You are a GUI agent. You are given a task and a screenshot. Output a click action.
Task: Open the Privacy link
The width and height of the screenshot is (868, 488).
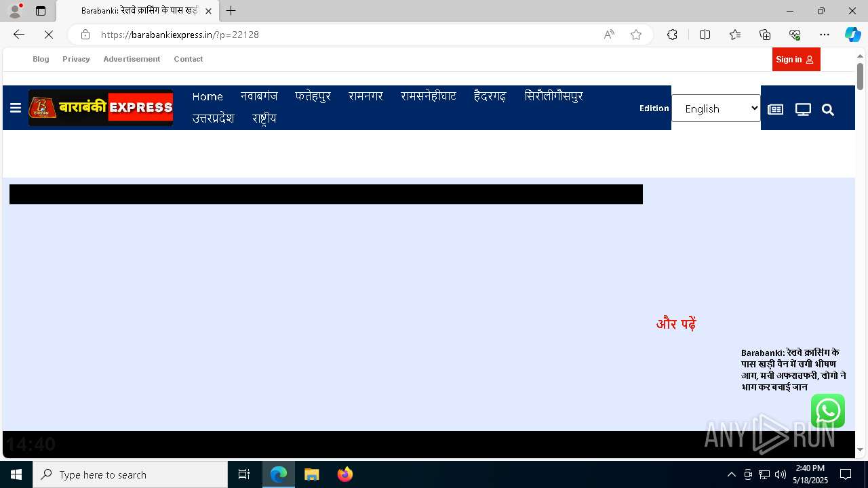tap(76, 59)
